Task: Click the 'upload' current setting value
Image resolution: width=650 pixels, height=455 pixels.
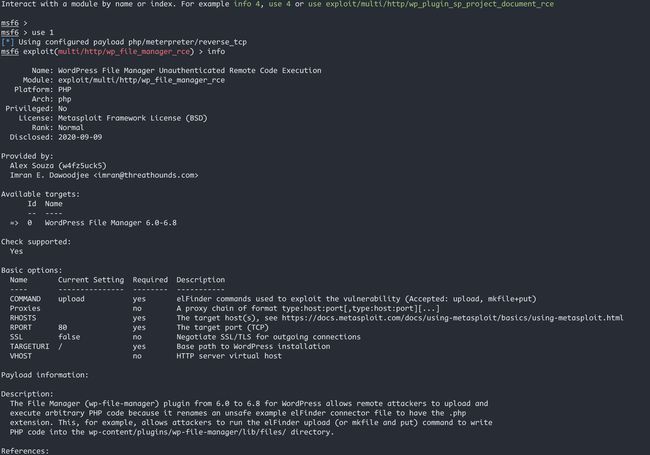Action: coord(71,299)
